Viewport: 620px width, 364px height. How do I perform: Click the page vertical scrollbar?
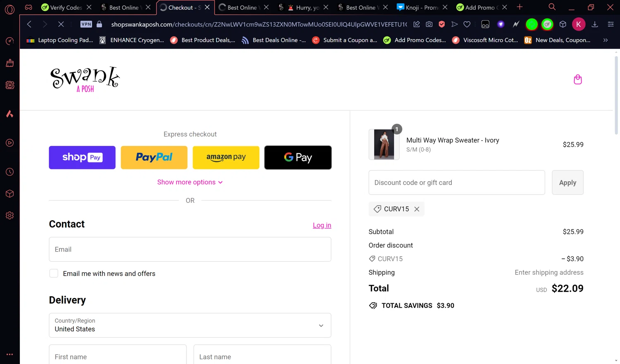pyautogui.click(x=616, y=95)
